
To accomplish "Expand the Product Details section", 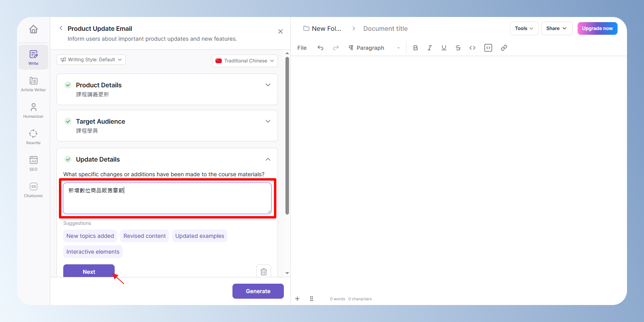I will [268, 85].
